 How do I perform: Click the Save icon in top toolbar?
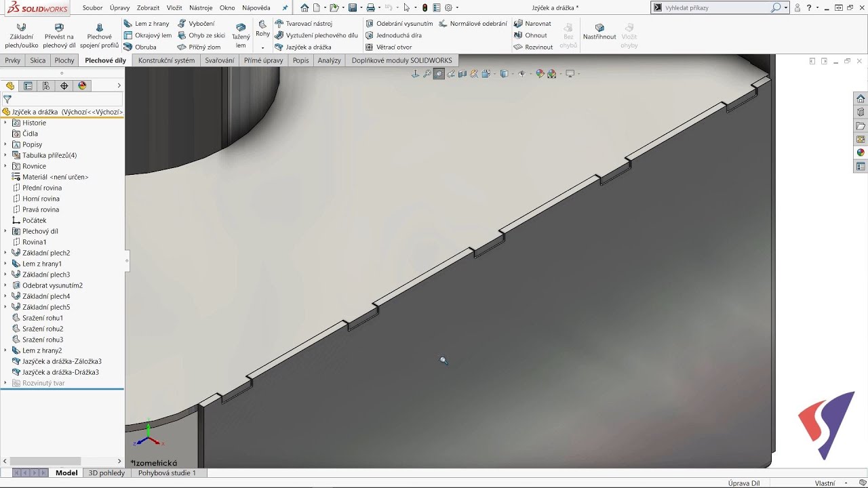[x=353, y=8]
